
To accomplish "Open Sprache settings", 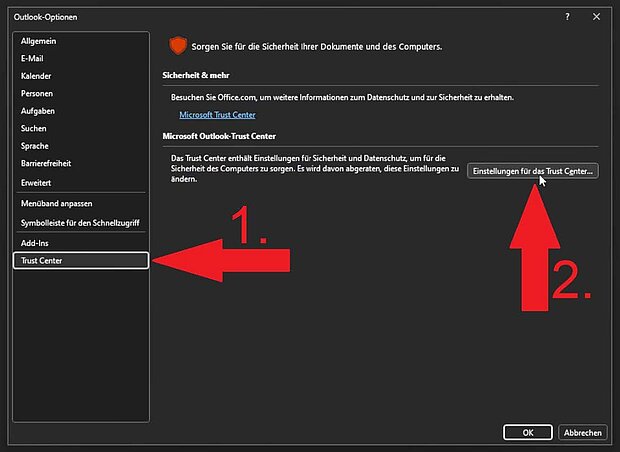I will pos(81,146).
